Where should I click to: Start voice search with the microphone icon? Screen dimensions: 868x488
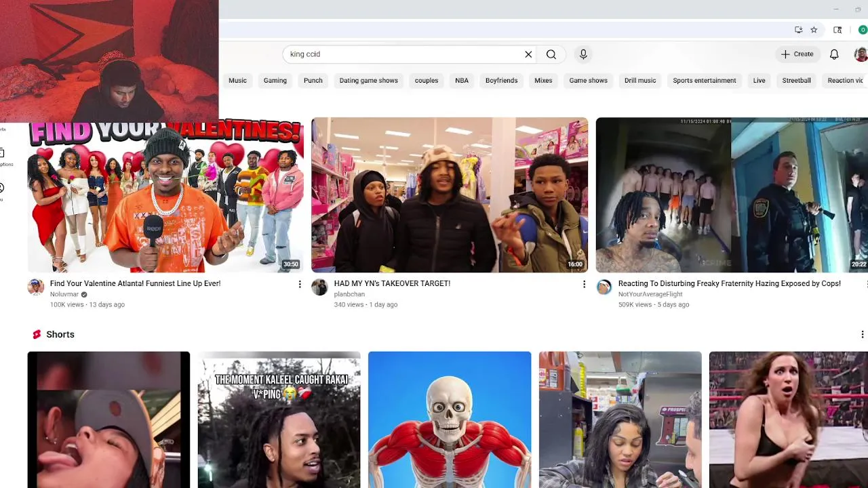[x=583, y=54]
